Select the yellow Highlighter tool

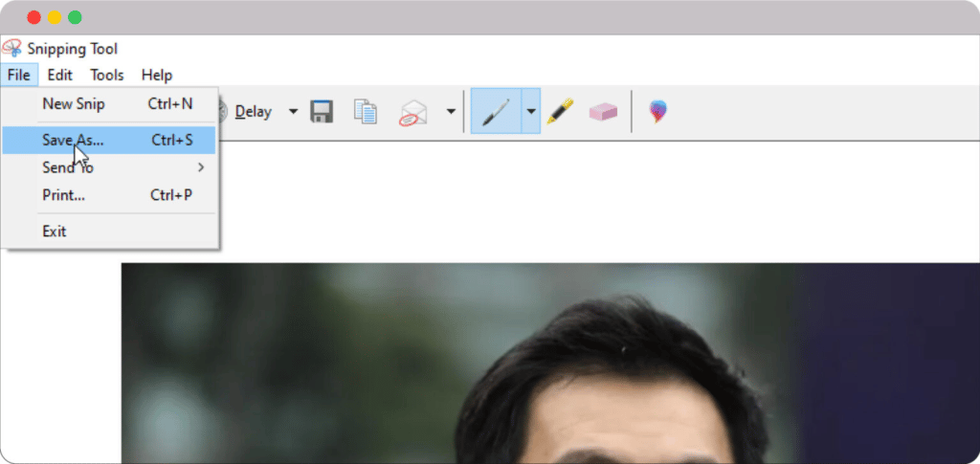click(x=560, y=112)
